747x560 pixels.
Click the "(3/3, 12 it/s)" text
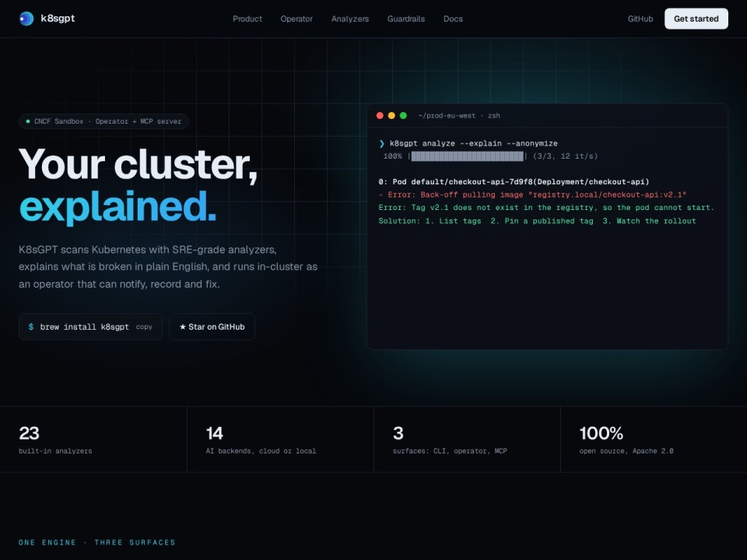(x=565, y=156)
